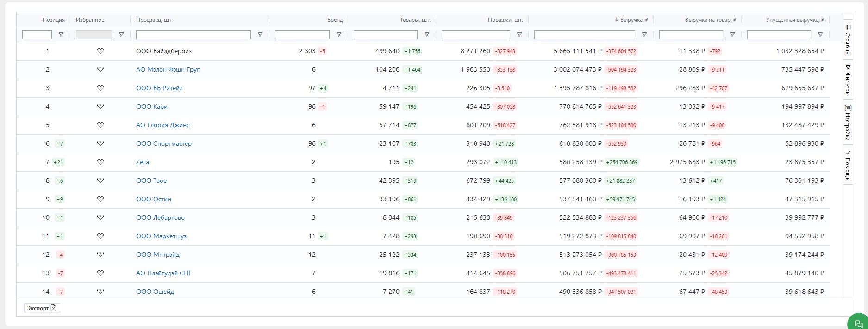
Task: Select ООО Вайлдберриз seller name cell
Action: point(164,51)
